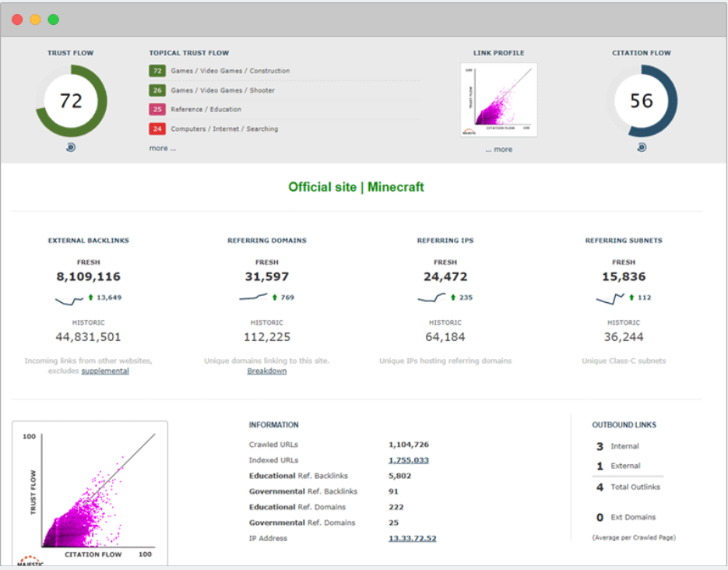This screenshot has width=728, height=570.
Task: Click Crawled URLs value 1,104,726
Action: [x=409, y=445]
